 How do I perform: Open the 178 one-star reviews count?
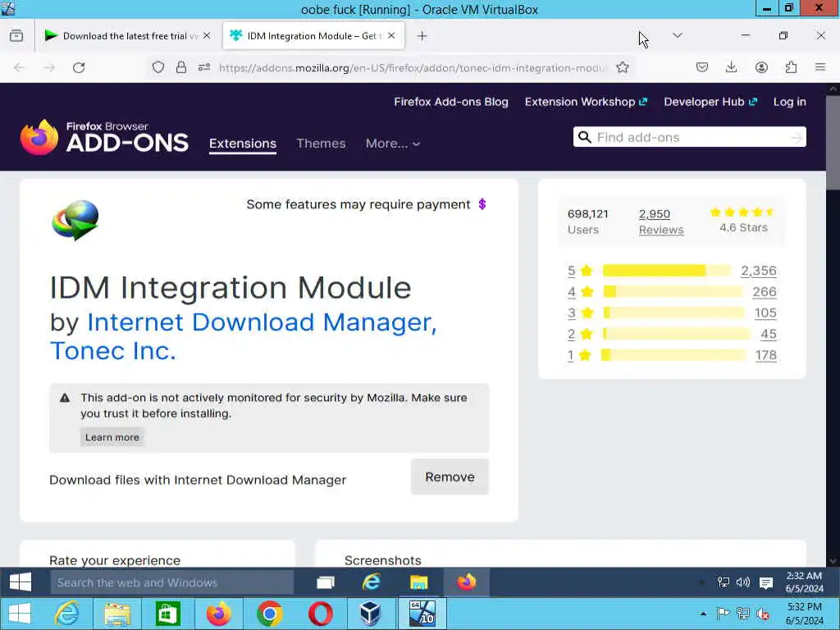(766, 354)
